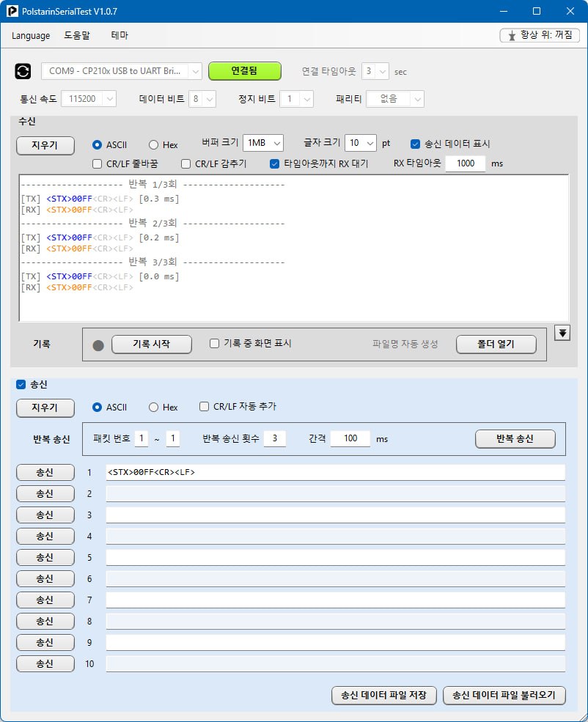The height and width of the screenshot is (722, 588).
Task: Click 송신 button for row 8
Action: (45, 621)
